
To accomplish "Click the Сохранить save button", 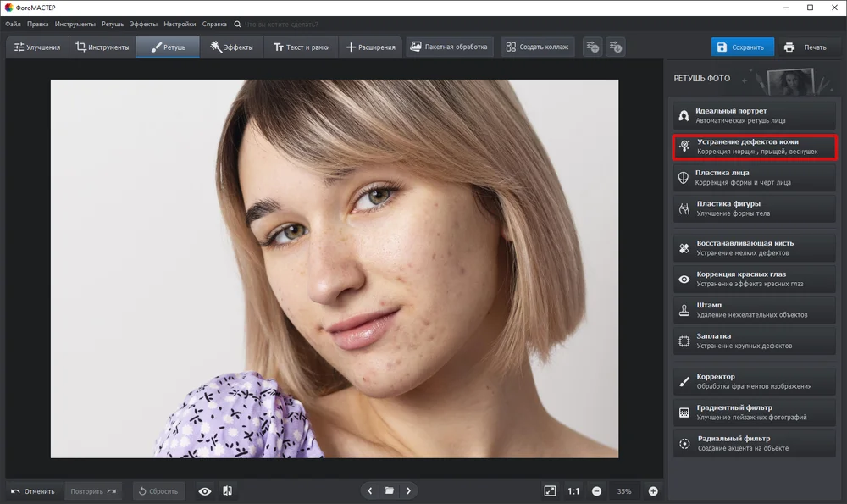I will click(742, 47).
